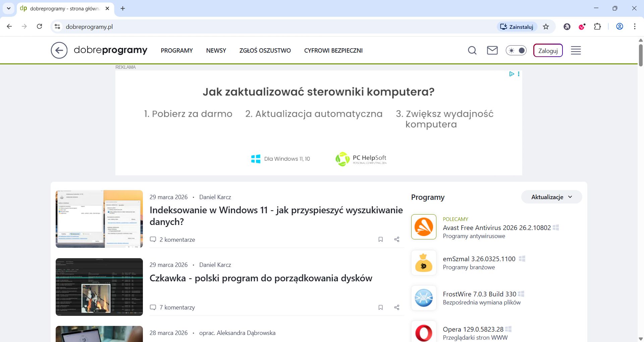
Task: Click the Zainstaluj install app button
Action: [517, 27]
